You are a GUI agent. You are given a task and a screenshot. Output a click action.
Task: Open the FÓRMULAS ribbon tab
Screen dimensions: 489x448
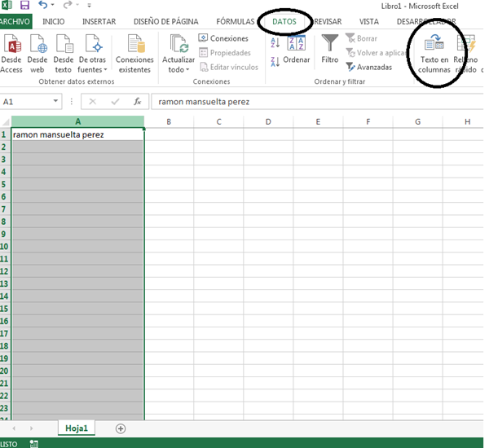click(236, 21)
